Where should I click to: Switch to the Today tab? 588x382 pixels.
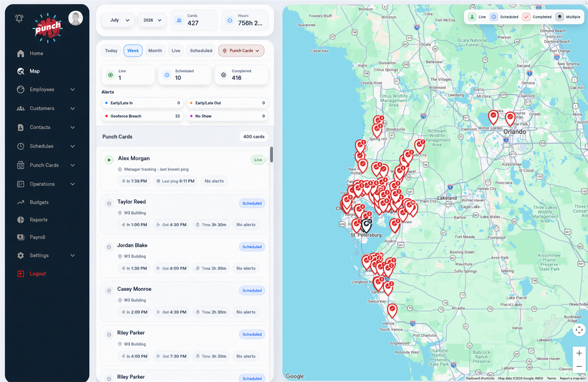click(x=111, y=51)
